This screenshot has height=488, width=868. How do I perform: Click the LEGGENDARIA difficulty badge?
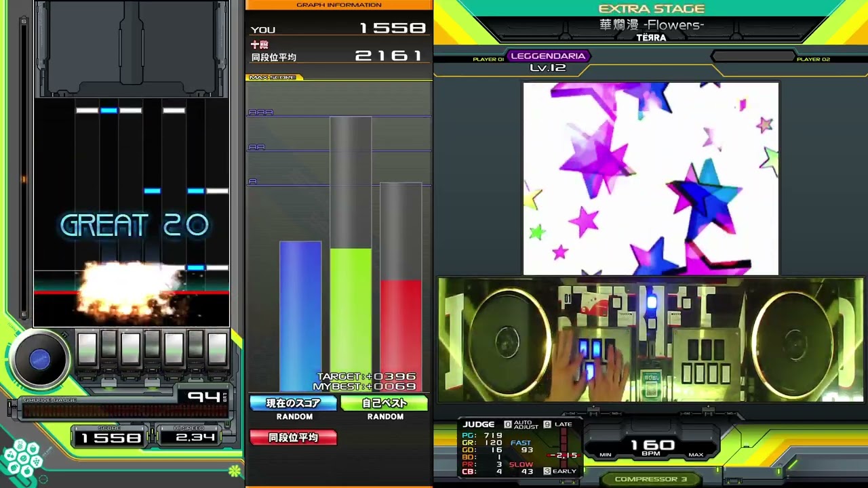(x=547, y=56)
